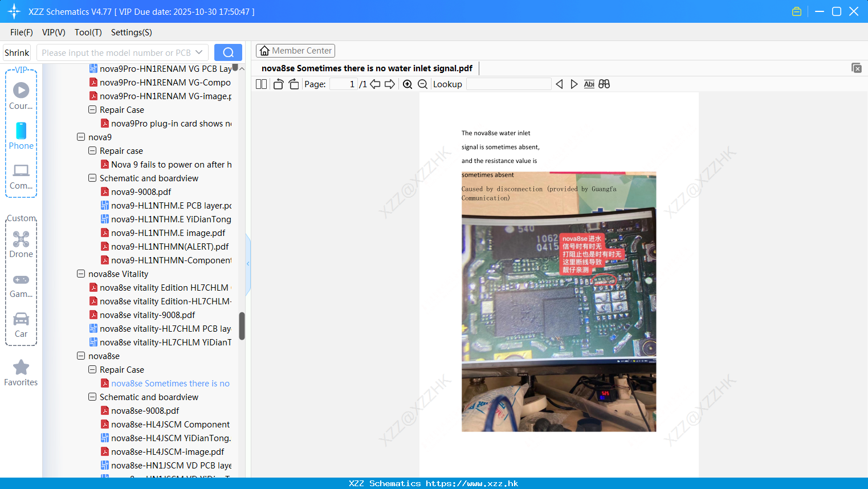Go to the next page arrow
Viewport: 868px width, 489px height.
coord(390,84)
